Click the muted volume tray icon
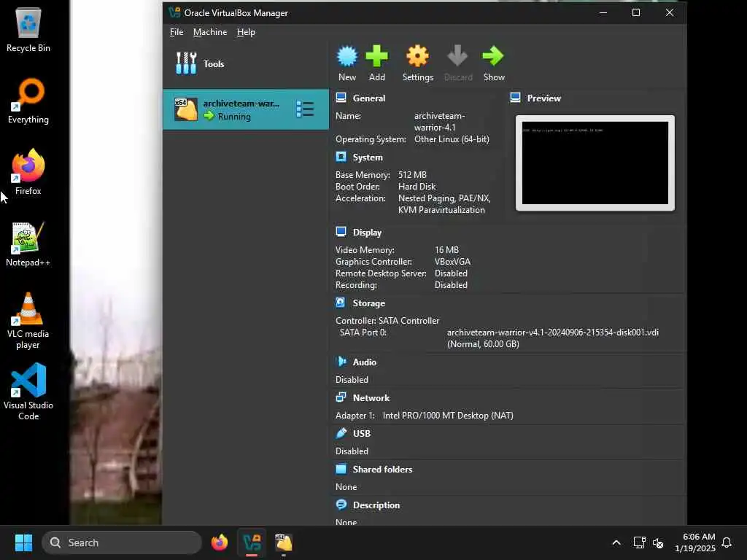 (x=658, y=542)
